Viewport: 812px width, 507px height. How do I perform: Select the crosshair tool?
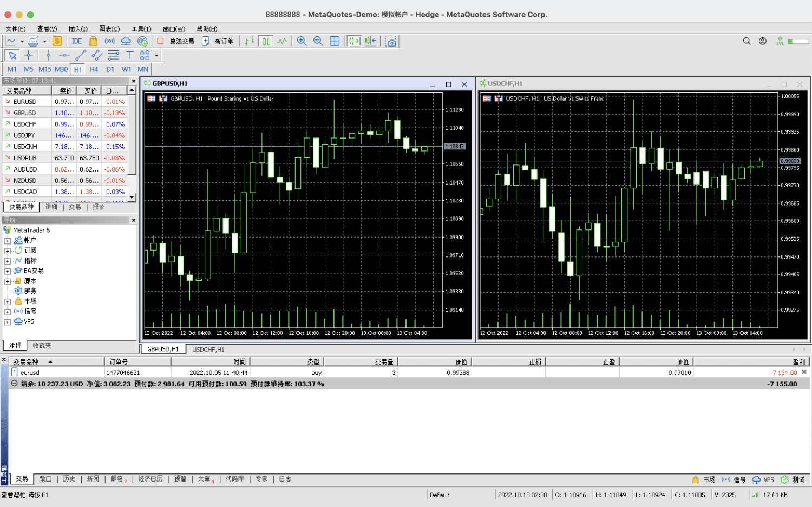tap(29, 55)
